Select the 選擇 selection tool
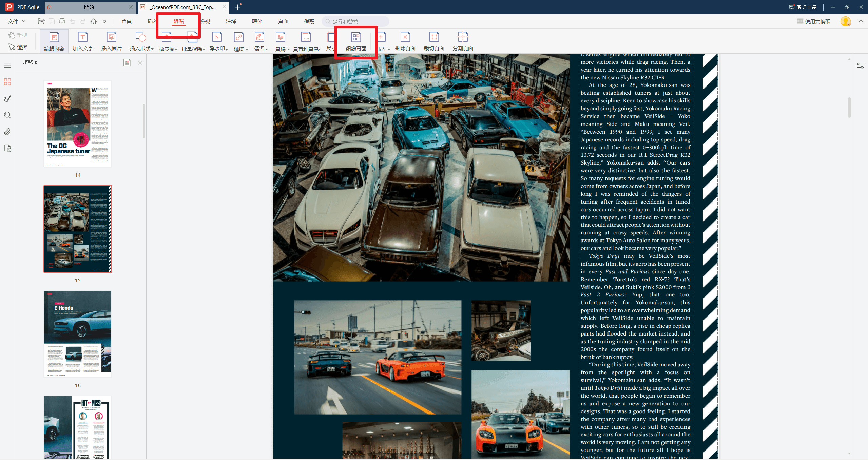The height and width of the screenshot is (460, 868). (x=18, y=47)
